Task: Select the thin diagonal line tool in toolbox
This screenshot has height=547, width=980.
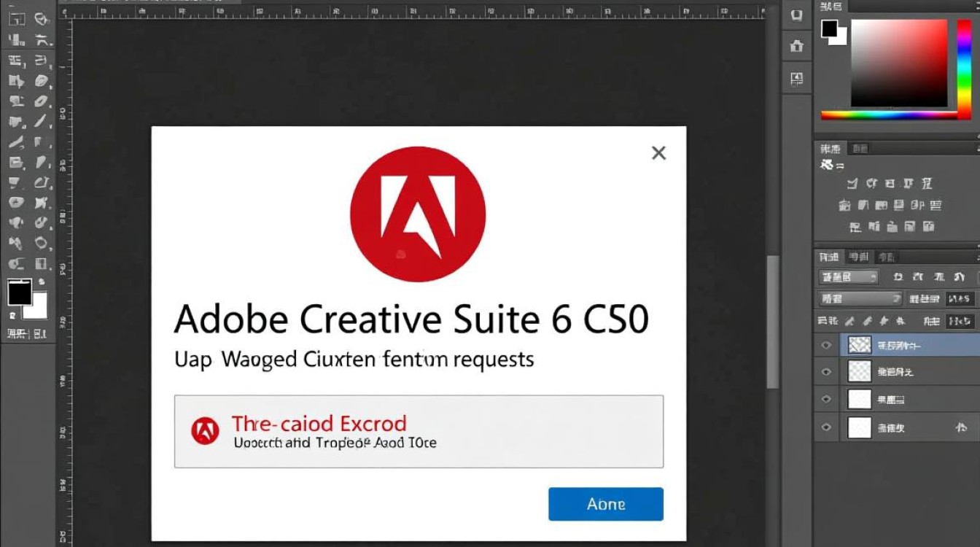Action: (42, 120)
